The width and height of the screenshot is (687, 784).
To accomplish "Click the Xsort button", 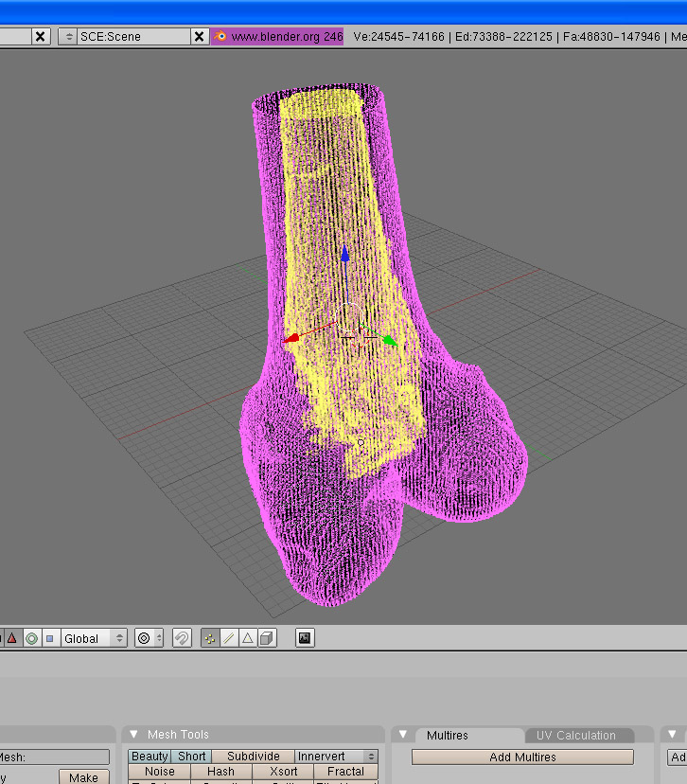I will pos(283,771).
